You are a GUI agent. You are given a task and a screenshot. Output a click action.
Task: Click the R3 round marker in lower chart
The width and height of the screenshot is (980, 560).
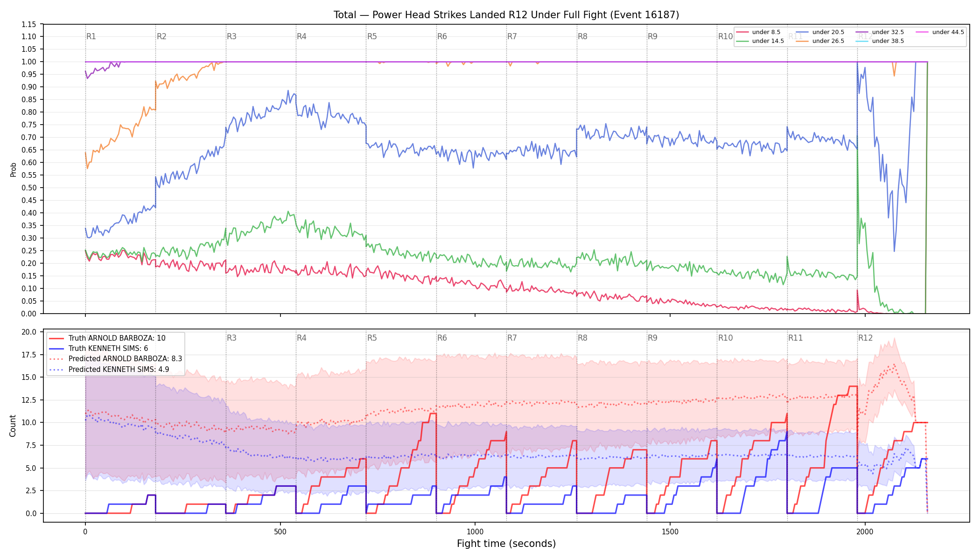pyautogui.click(x=231, y=338)
